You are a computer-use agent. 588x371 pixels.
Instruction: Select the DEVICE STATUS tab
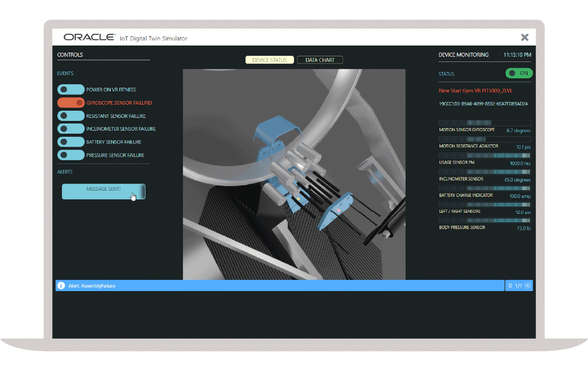click(x=269, y=59)
